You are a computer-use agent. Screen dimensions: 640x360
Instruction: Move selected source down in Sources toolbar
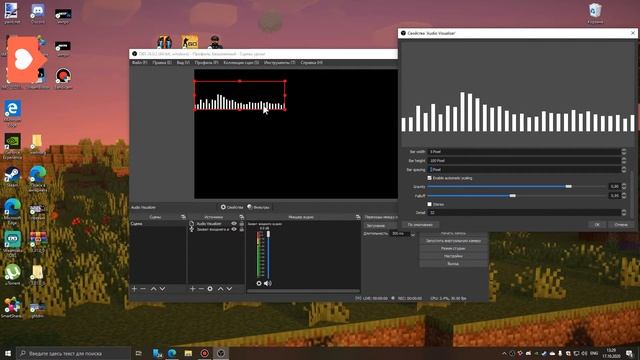click(229, 289)
